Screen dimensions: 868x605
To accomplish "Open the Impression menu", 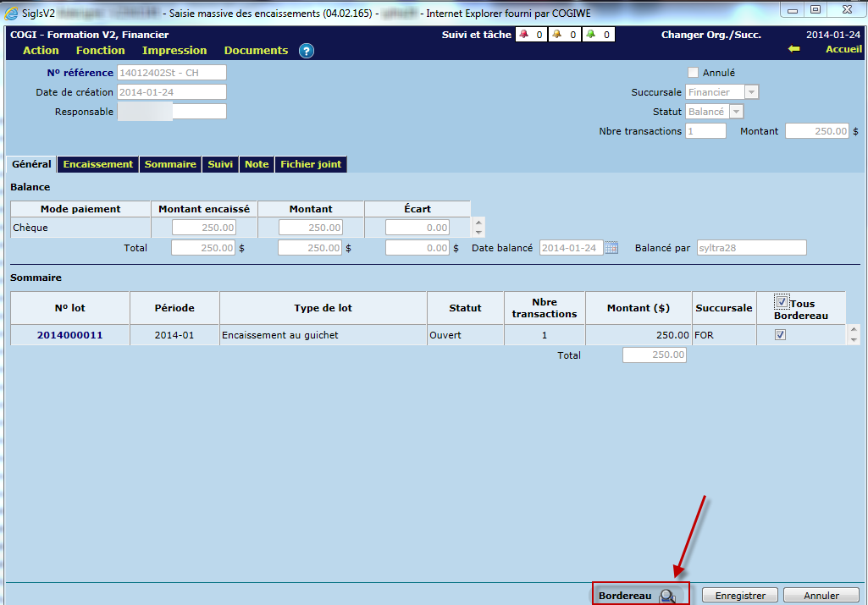I will pos(174,51).
